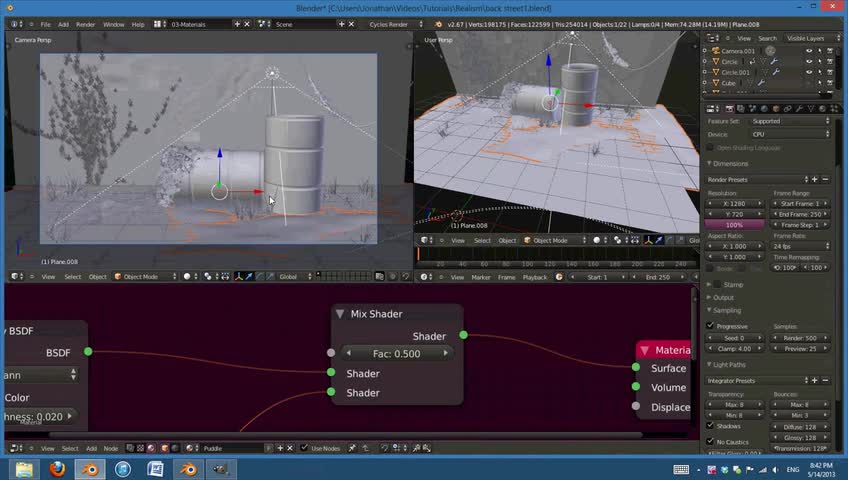Open the Feature Set dropdown
The height and width of the screenshot is (480, 848).
tap(789, 121)
